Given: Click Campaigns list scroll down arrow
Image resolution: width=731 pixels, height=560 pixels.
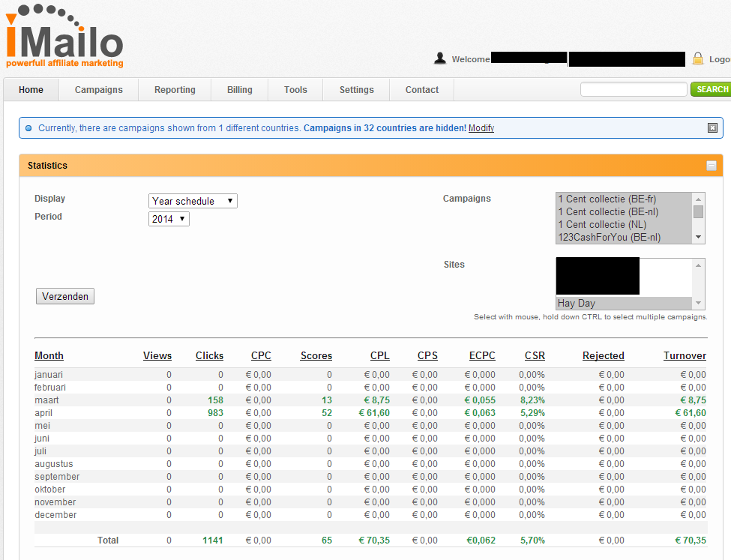Looking at the screenshot, I should 698,237.
